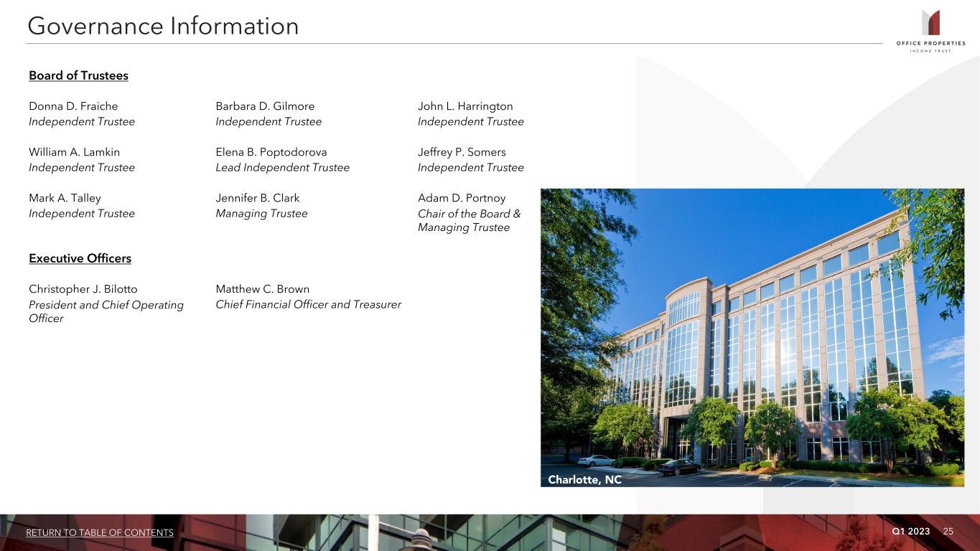Click the 'Lead Independent Trustee' title
Image resolution: width=980 pixels, height=551 pixels.
pyautogui.click(x=283, y=167)
